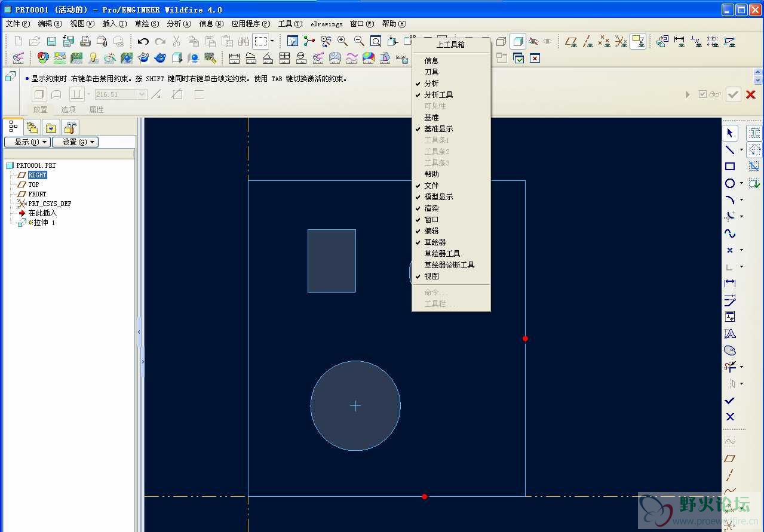Image resolution: width=764 pixels, height=532 pixels.
Task: Expand the Circle tool flyout arrow
Action: point(741,183)
